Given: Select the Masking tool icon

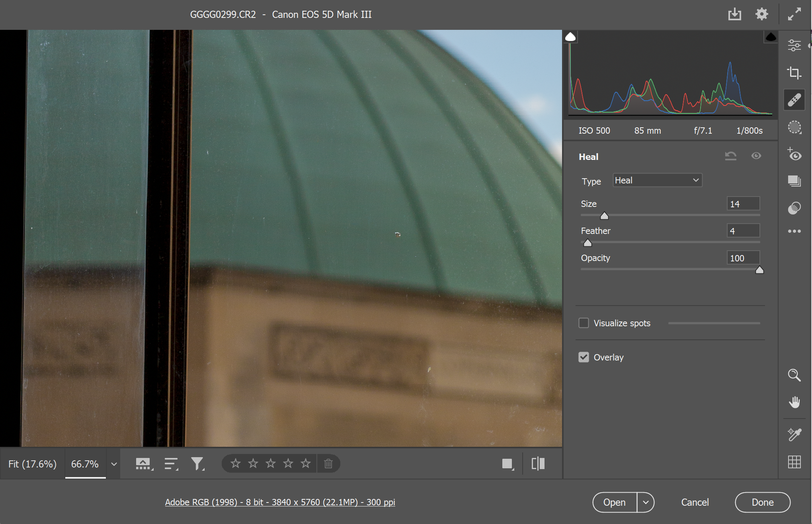Looking at the screenshot, I should click(x=794, y=127).
